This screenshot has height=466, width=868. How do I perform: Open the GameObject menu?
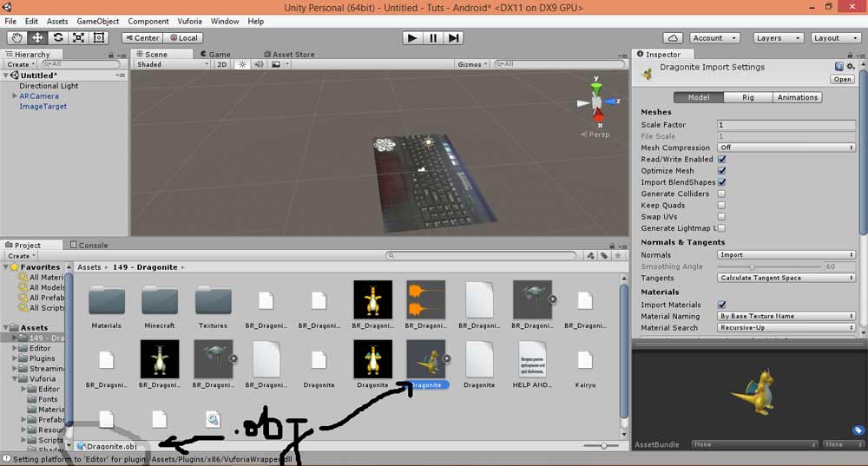pos(97,21)
